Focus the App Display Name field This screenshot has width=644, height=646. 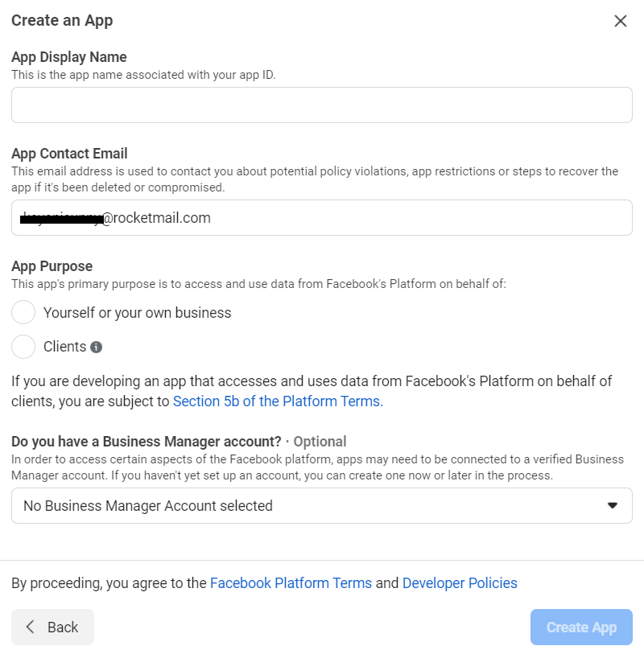[322, 105]
